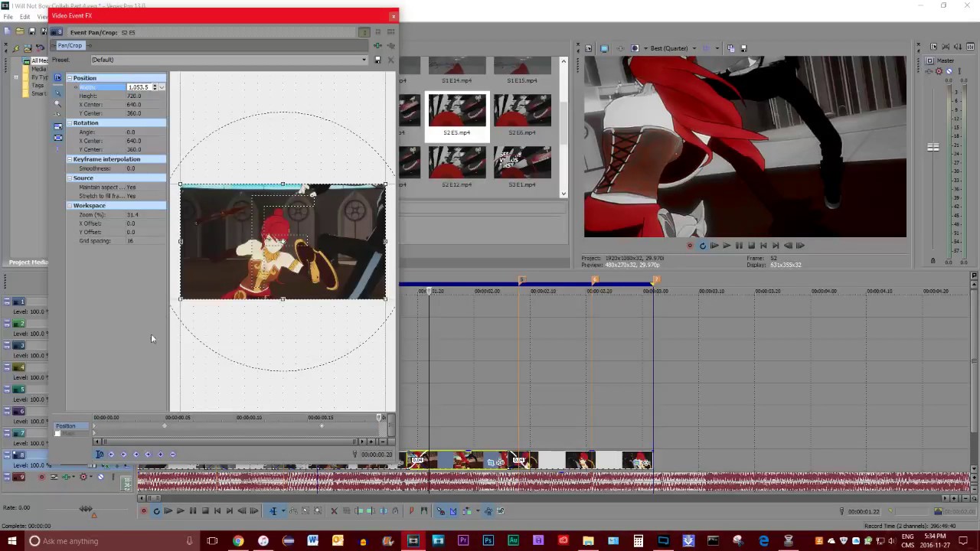Toggle Size About Center icon in Pan/Crop

tap(57, 138)
